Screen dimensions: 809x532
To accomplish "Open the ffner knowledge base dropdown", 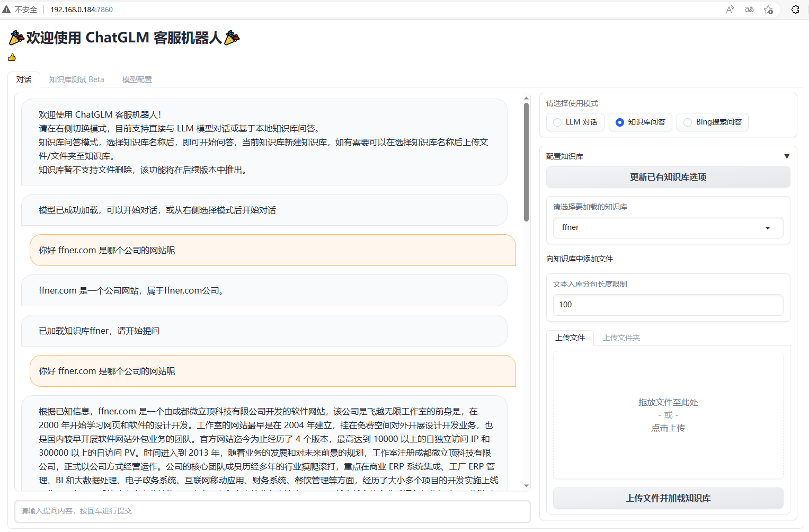I will (668, 227).
